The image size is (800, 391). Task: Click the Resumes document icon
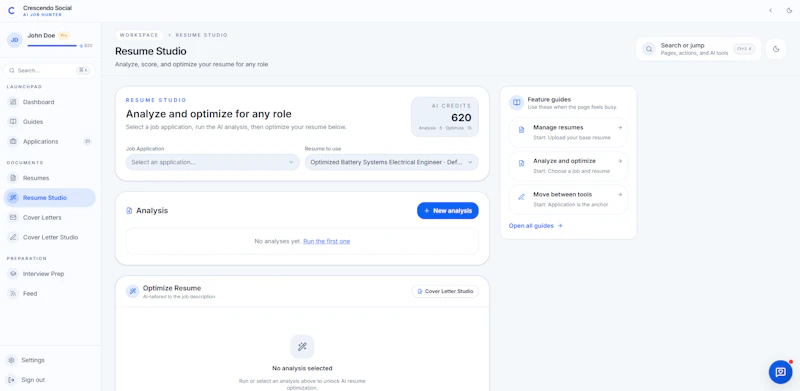point(13,178)
